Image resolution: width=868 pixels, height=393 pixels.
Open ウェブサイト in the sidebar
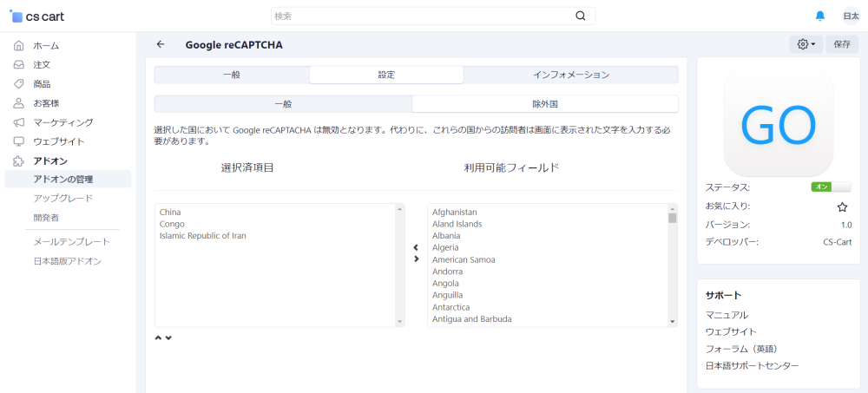tap(59, 141)
